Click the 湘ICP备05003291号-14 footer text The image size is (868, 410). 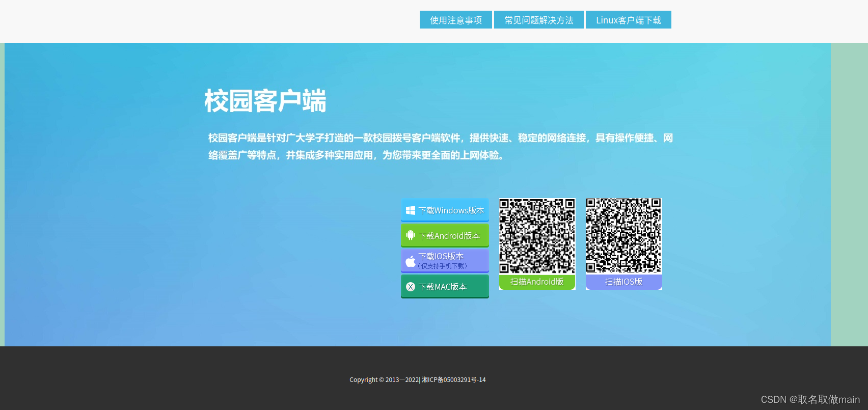[x=454, y=380]
